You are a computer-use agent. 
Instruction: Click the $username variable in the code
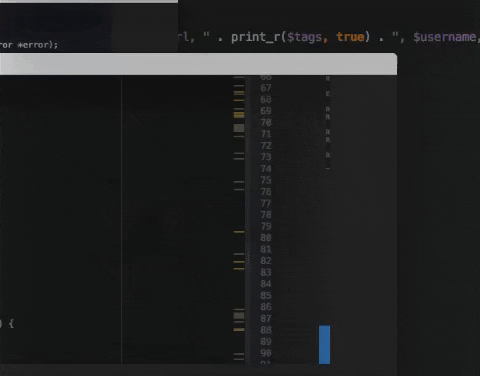click(445, 37)
